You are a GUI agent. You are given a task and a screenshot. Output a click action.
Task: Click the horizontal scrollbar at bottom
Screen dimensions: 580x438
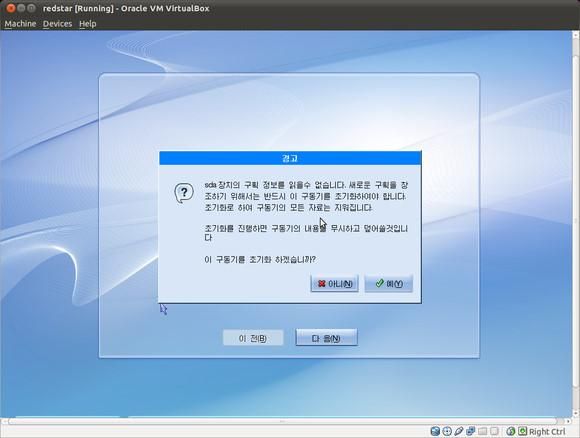click(x=283, y=421)
